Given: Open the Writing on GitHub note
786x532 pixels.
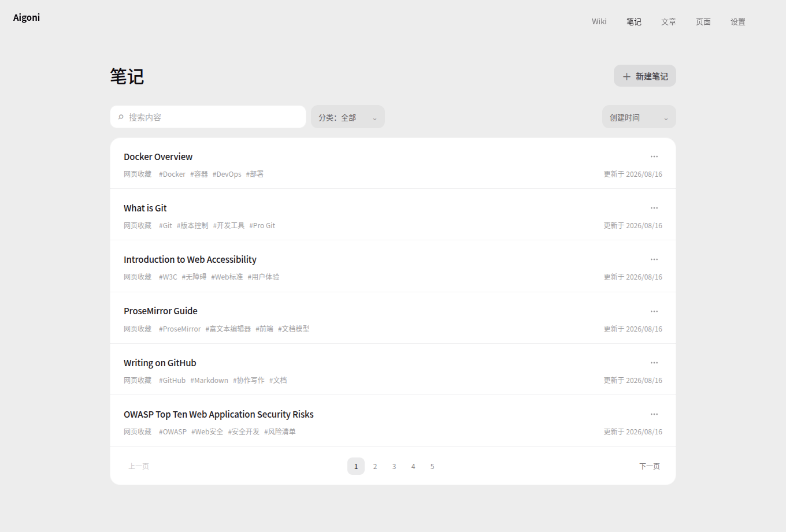Looking at the screenshot, I should [160, 363].
